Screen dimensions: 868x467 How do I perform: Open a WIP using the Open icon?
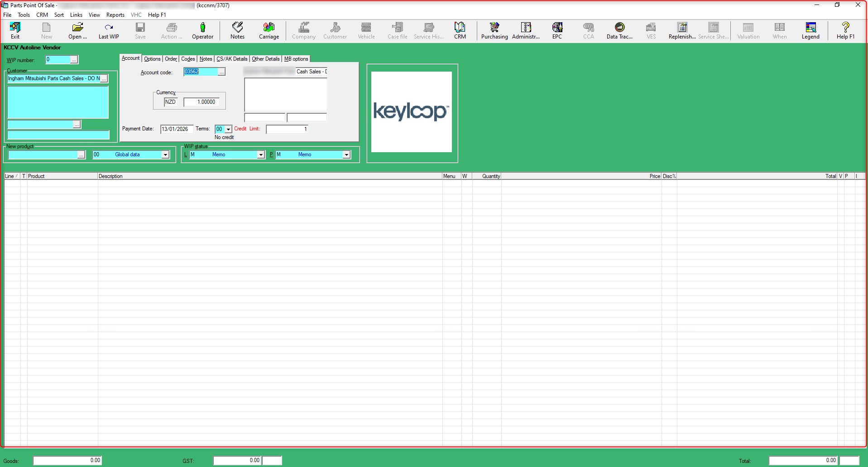tap(77, 31)
